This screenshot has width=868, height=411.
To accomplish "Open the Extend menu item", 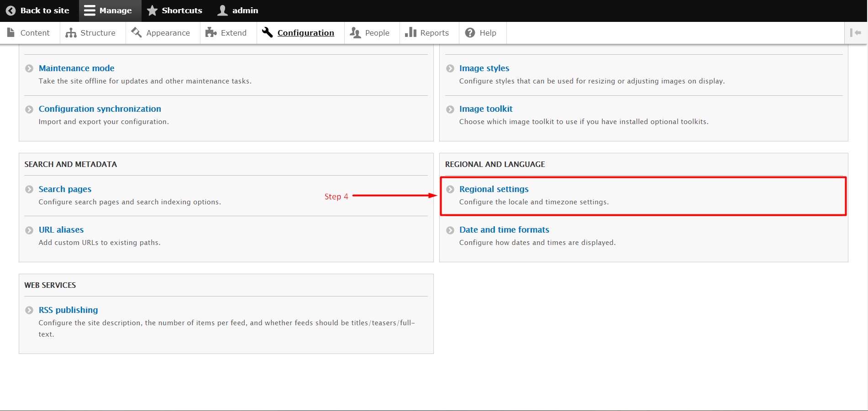I will pos(234,33).
